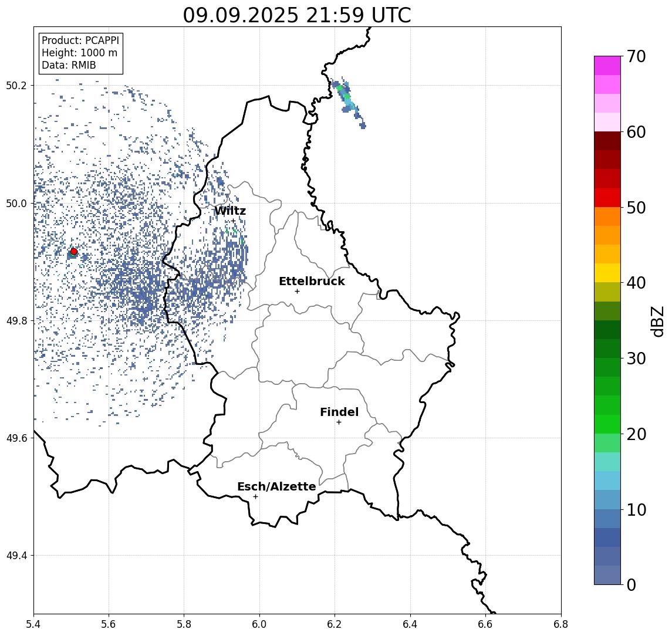672x636 pixels.
Task: Click the longitude axis label 5.8
Action: coord(184,624)
